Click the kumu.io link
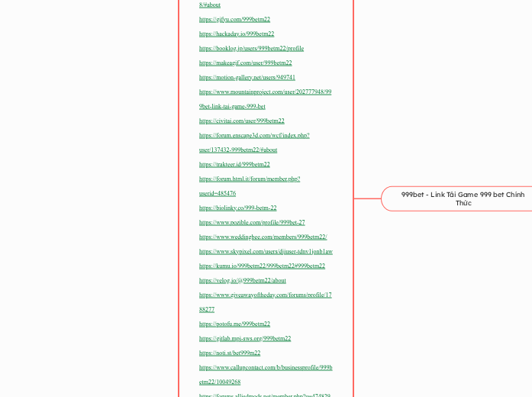The image size is (532, 397). (x=262, y=266)
